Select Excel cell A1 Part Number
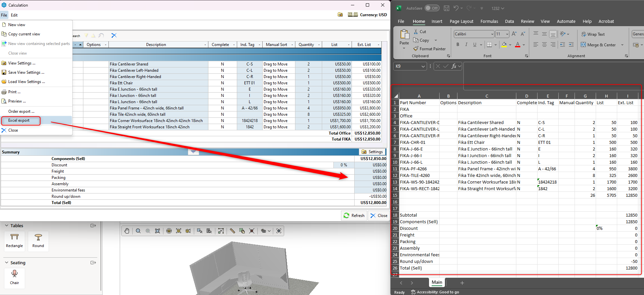Image resolution: width=644 pixels, height=295 pixels. pos(419,103)
